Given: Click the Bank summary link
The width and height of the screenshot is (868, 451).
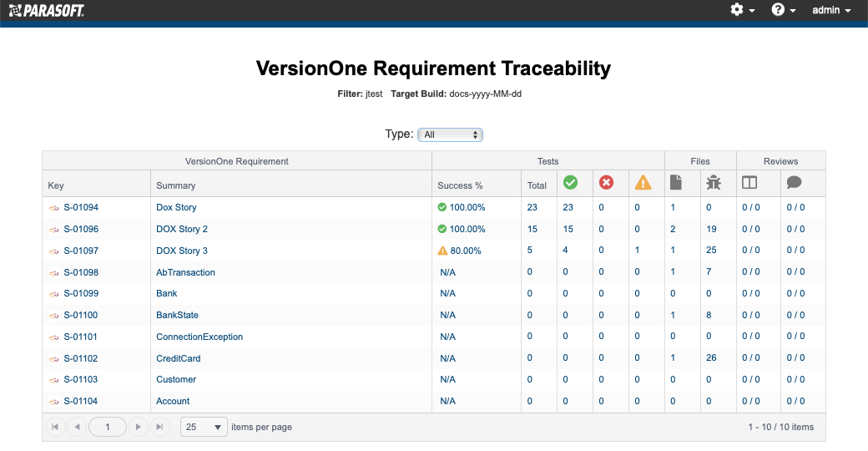Looking at the screenshot, I should click(167, 293).
